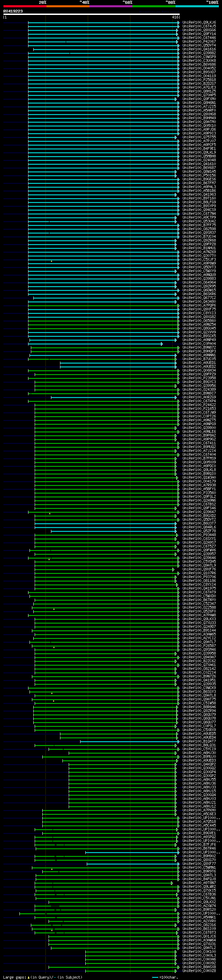Select the red ~20% identity legend segment
This screenshot has height=980, width=222.
coord(25,6)
